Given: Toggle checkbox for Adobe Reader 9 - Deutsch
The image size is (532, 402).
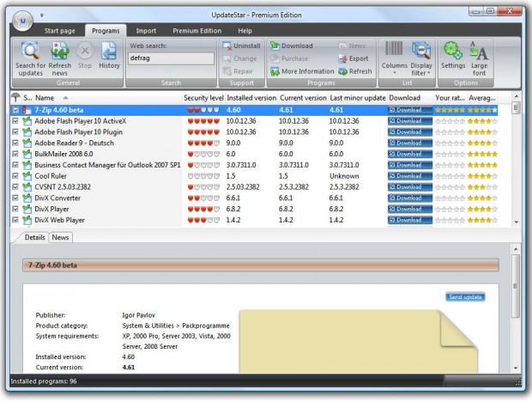Looking at the screenshot, I should click(x=15, y=143).
